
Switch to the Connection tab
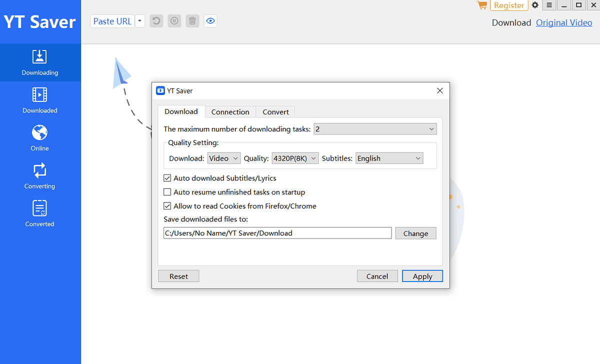(x=230, y=111)
